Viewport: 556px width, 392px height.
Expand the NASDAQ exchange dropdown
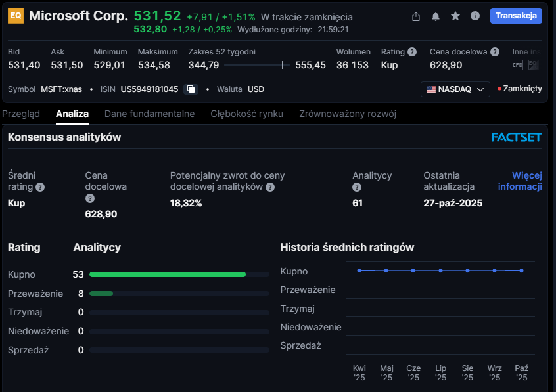coord(455,89)
